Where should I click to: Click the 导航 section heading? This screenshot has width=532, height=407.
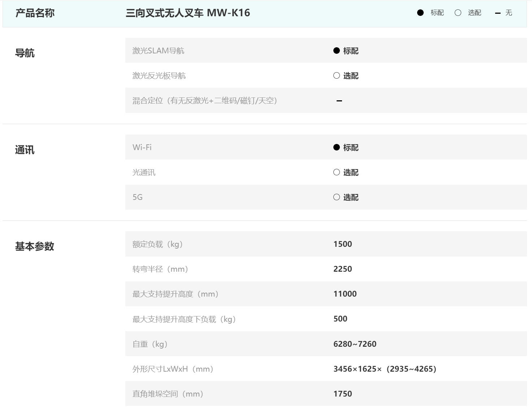click(x=25, y=53)
